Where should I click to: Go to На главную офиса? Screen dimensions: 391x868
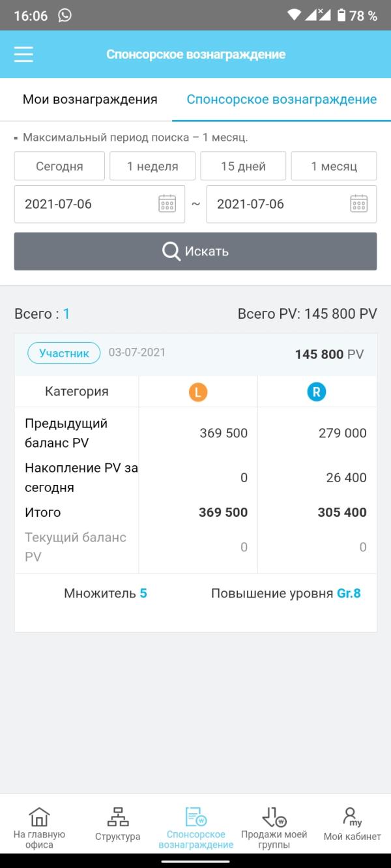39,827
